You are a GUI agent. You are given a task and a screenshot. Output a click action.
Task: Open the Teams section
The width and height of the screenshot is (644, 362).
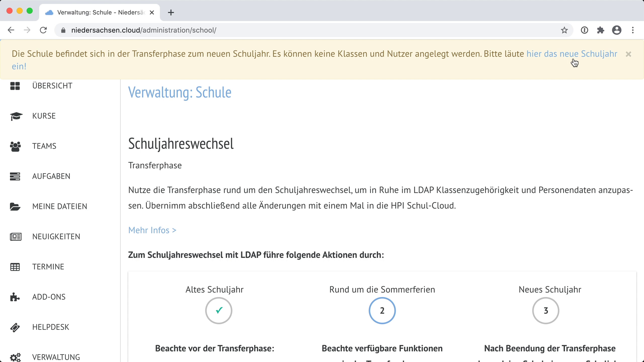pyautogui.click(x=44, y=146)
